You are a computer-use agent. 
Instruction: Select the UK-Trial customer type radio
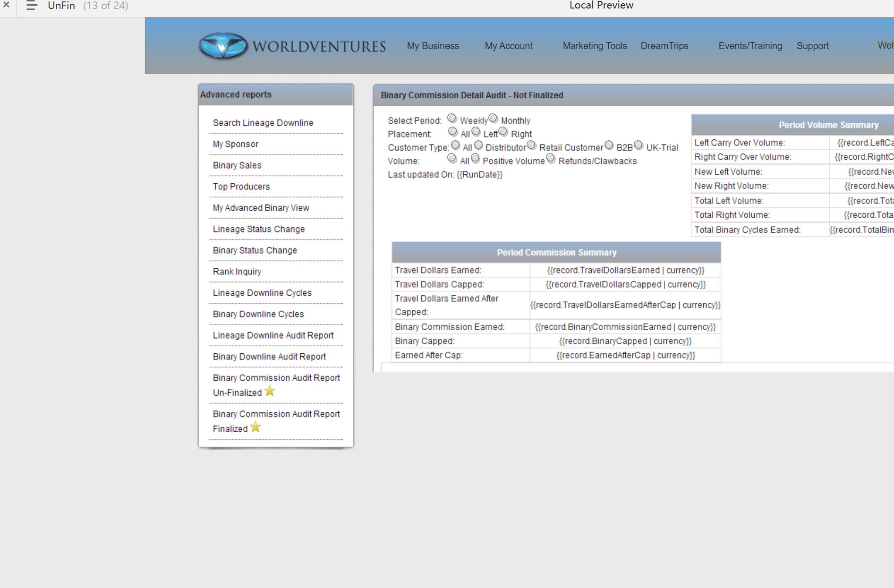(x=639, y=145)
